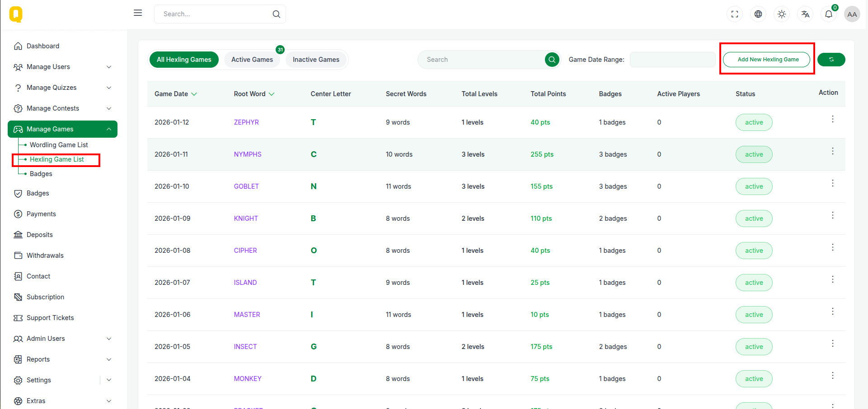Open action menu for ZEPHYR row

coord(832,119)
